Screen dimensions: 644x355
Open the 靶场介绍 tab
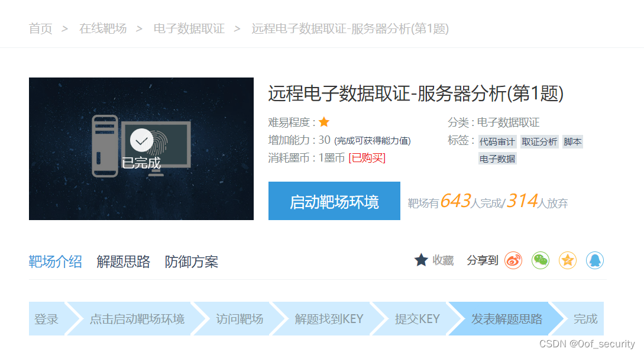pyautogui.click(x=56, y=262)
